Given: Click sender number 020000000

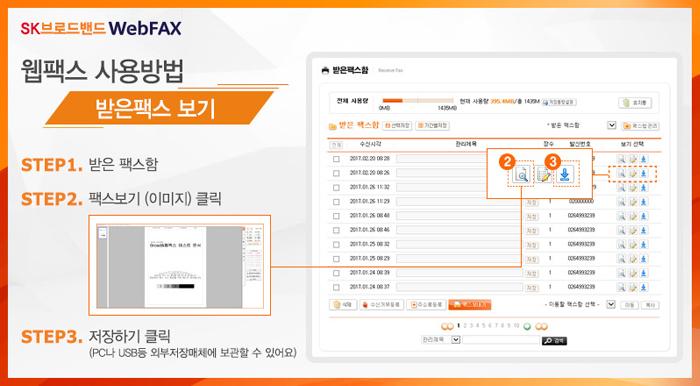Looking at the screenshot, I should pos(581,202).
